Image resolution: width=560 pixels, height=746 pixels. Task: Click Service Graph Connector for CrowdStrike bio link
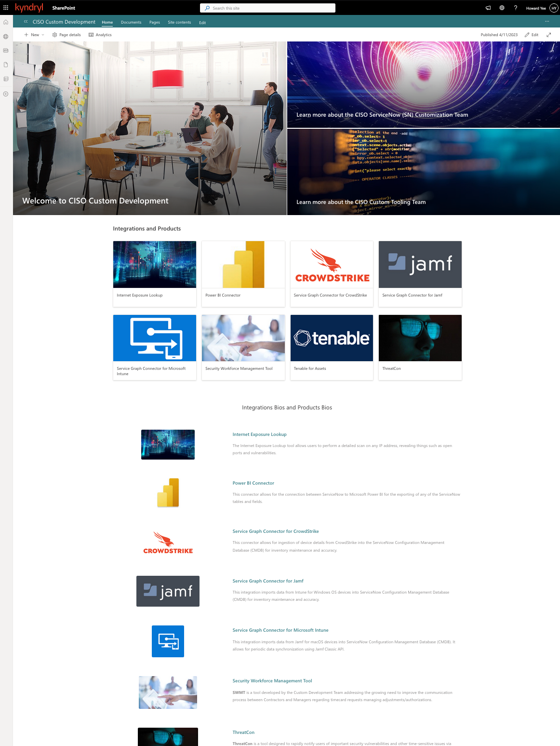click(276, 531)
